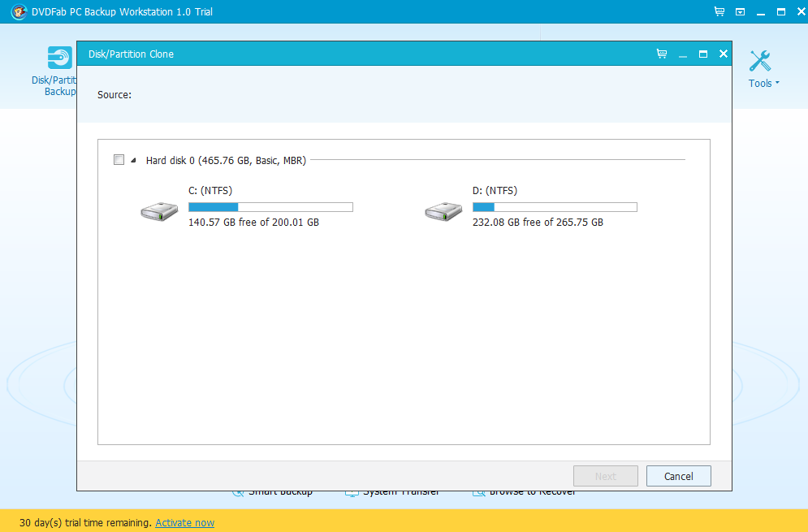Image resolution: width=808 pixels, height=532 pixels.
Task: Click the Source: label
Action: coord(115,95)
